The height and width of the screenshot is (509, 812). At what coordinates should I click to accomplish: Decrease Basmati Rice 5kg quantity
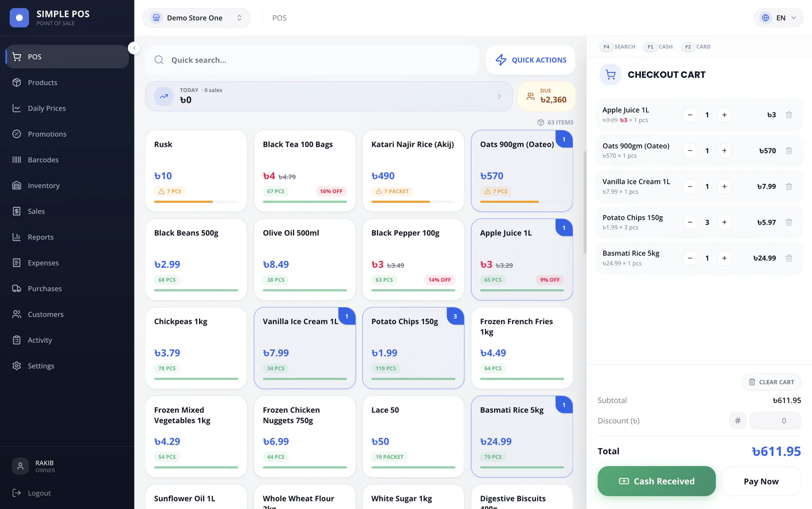coord(690,258)
